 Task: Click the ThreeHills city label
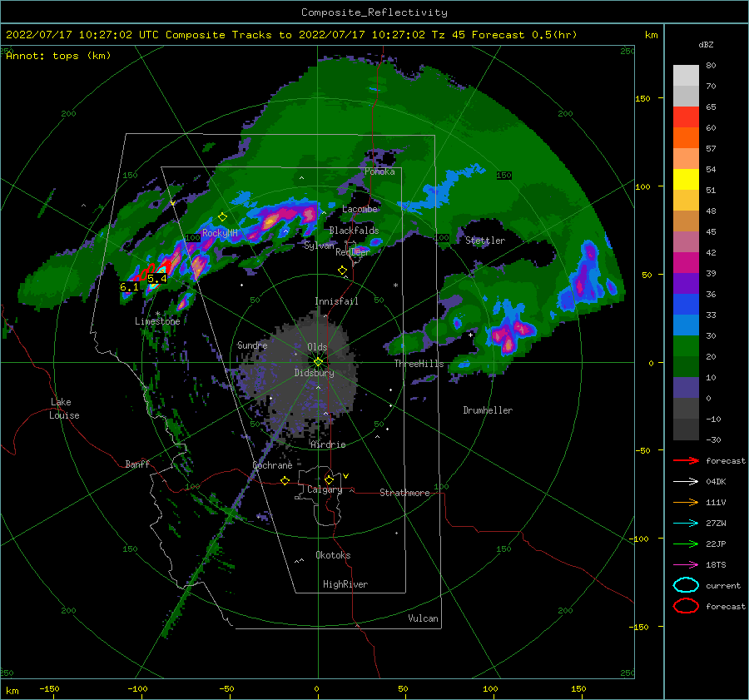tap(419, 364)
